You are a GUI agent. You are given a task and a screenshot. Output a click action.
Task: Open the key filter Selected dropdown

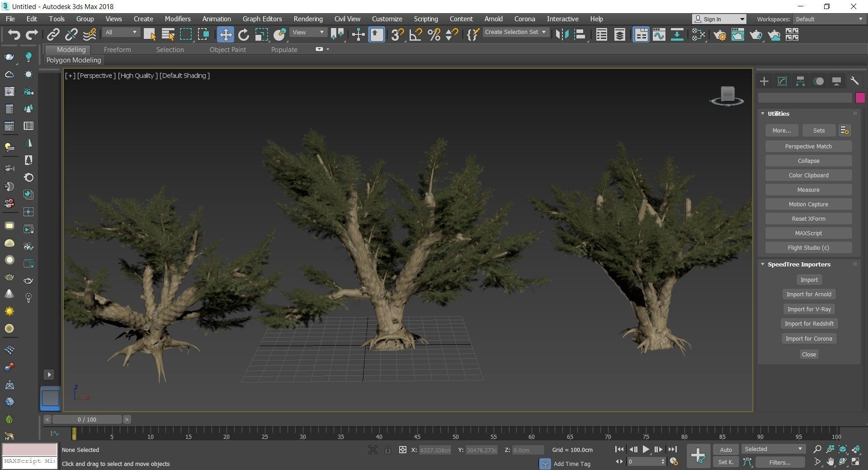(x=773, y=449)
